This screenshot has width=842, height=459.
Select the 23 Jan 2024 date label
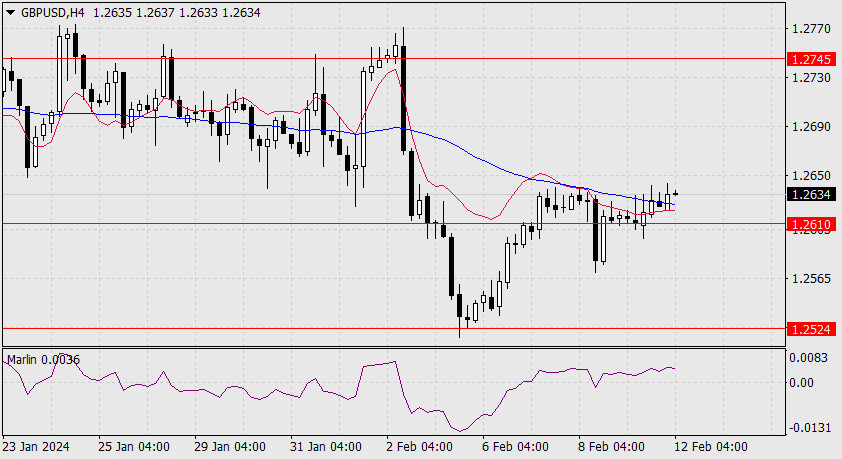tap(36, 447)
